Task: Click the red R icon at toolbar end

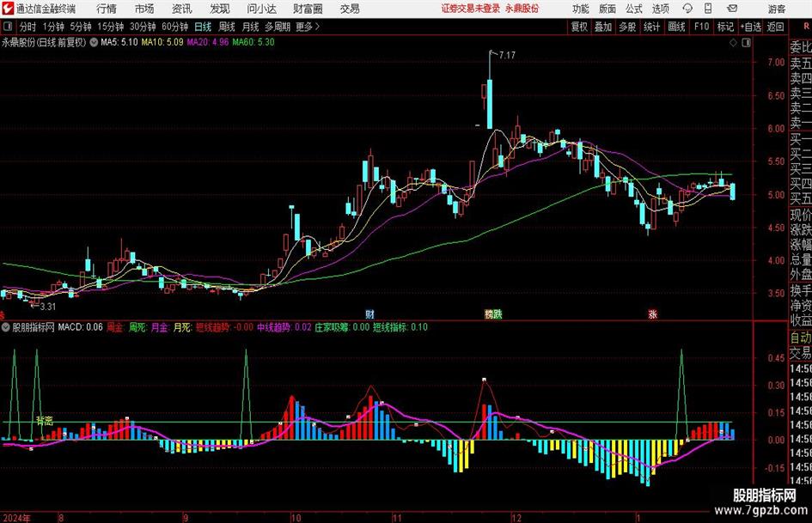Action: 806,26
